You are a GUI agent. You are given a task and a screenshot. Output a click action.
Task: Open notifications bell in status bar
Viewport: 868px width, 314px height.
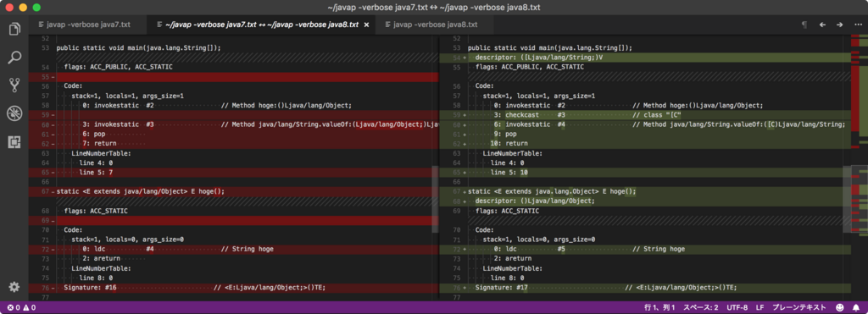pos(856,307)
